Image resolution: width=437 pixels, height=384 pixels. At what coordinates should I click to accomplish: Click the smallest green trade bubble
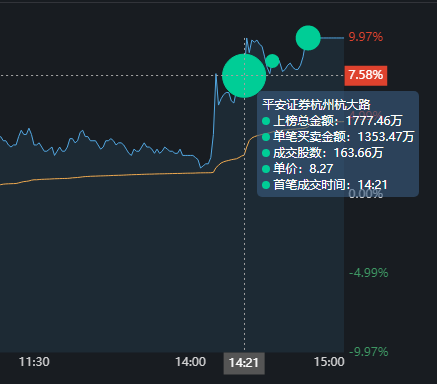(x=272, y=61)
